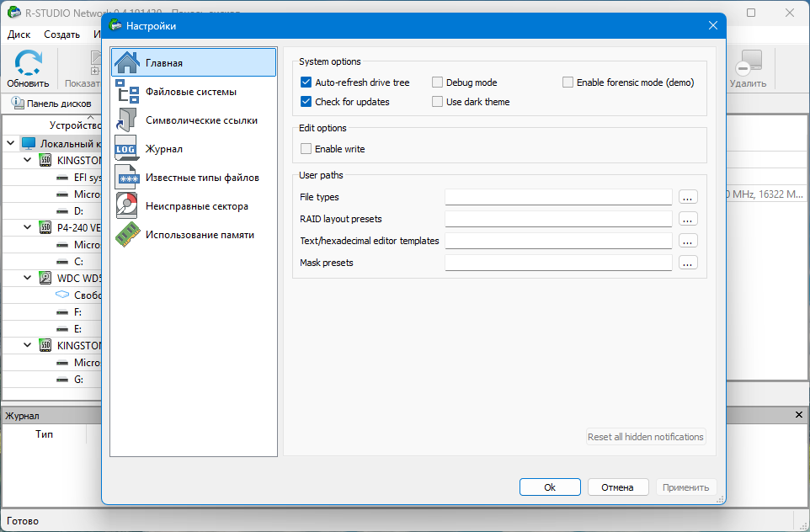This screenshot has width=810, height=532.
Task: Click the File types path input field
Action: pos(558,197)
